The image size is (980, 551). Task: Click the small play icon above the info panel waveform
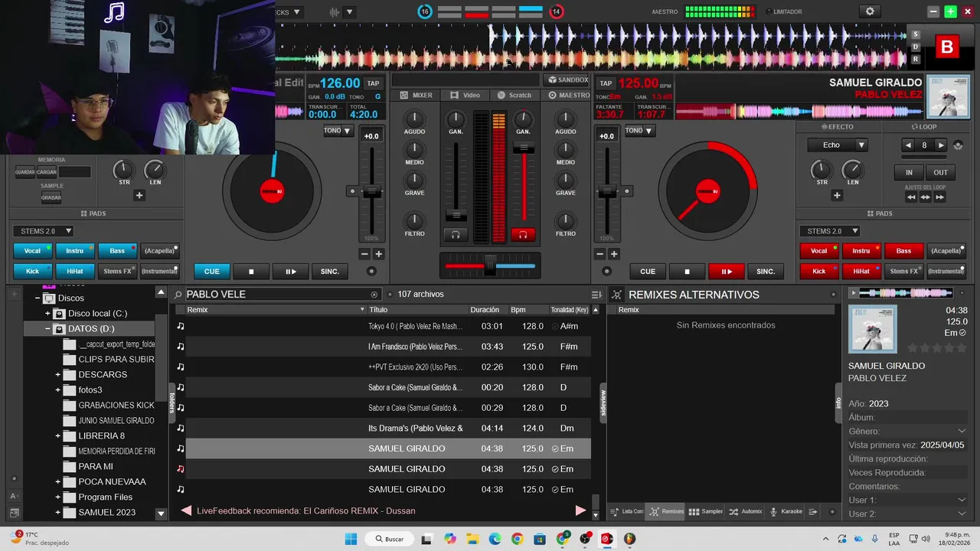tap(854, 293)
